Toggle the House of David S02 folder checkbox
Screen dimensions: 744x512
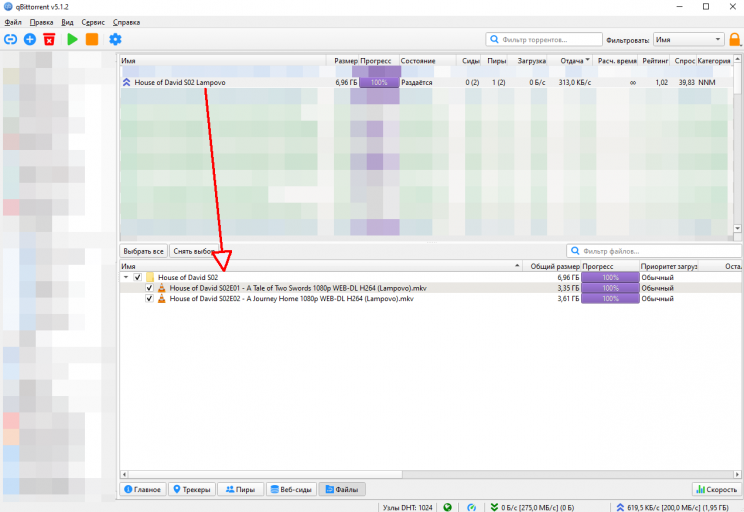pyautogui.click(x=138, y=277)
